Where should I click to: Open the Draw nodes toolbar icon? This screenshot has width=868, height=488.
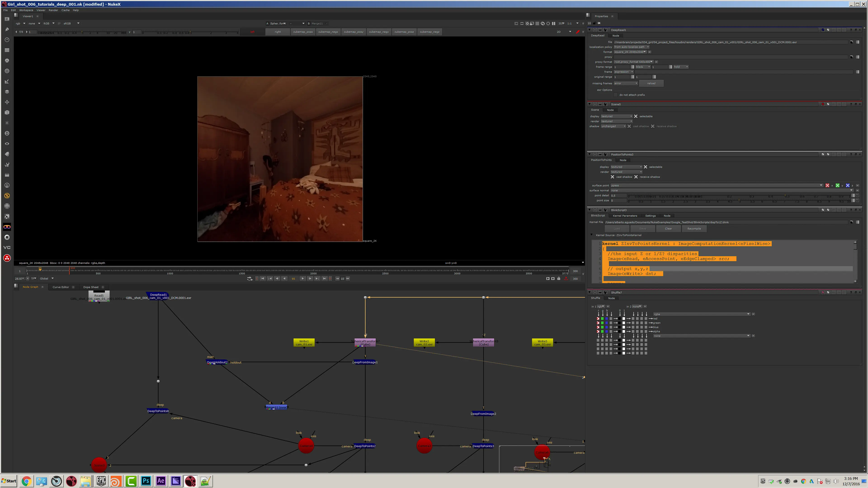[7, 29]
